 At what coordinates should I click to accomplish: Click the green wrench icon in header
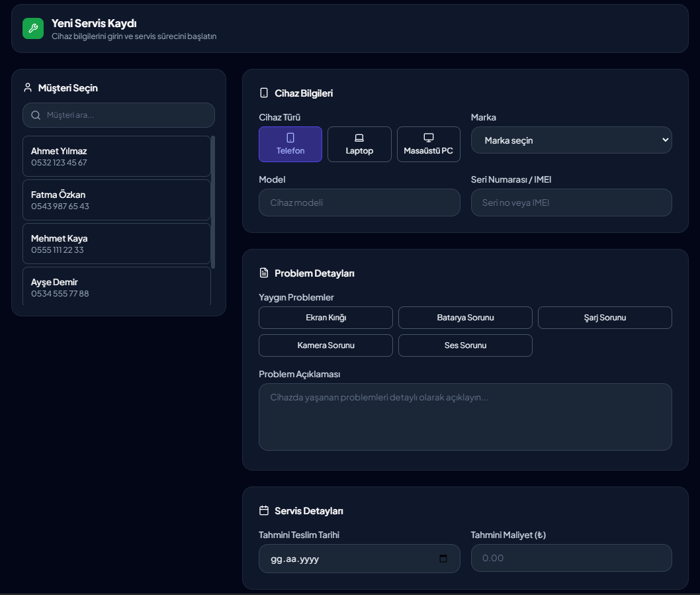tap(33, 28)
